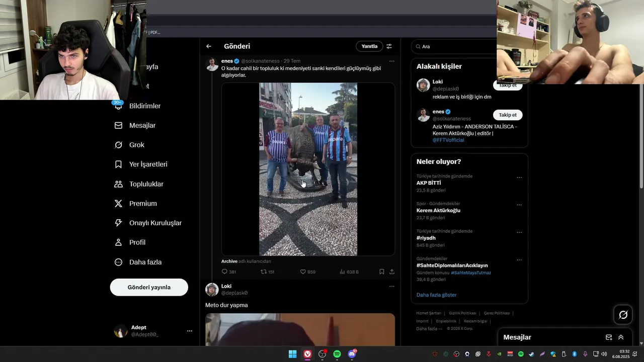
Task: Go back with the arrow beside Gönderi
Action: pyautogui.click(x=209, y=46)
